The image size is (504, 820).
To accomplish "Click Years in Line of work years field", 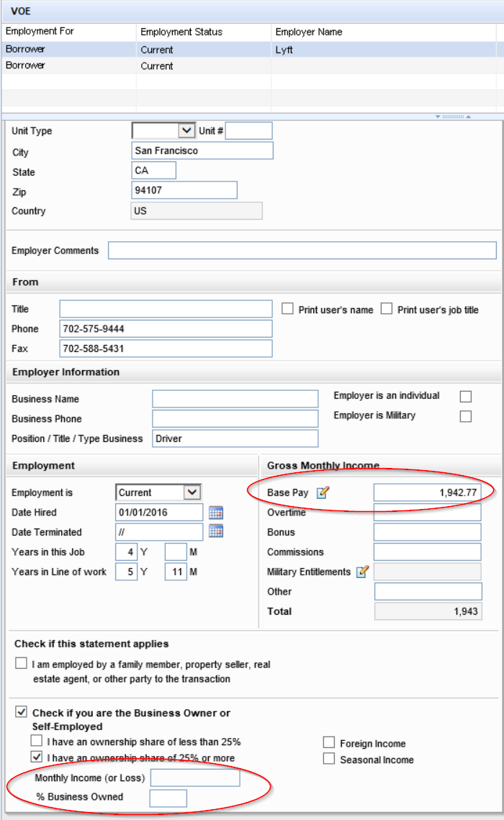I will [126, 572].
